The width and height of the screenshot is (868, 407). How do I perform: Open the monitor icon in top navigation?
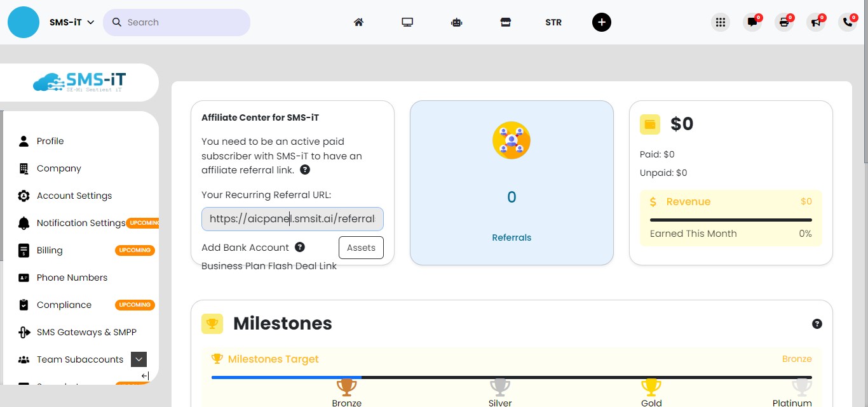(x=407, y=22)
